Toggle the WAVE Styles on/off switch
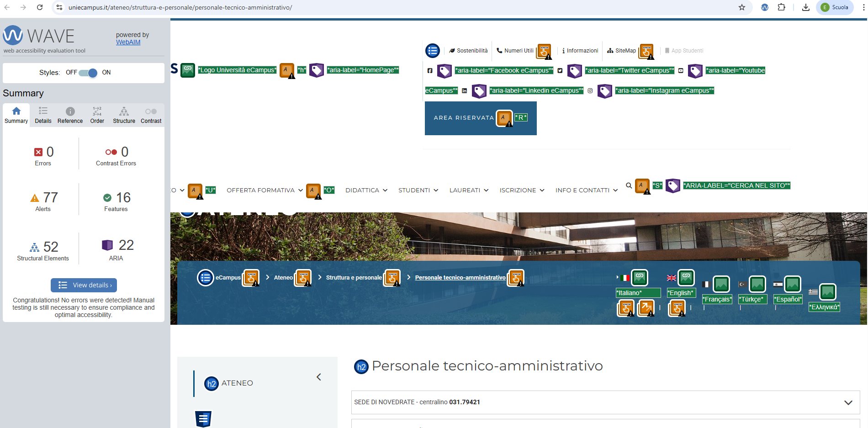868x428 pixels. tap(88, 73)
